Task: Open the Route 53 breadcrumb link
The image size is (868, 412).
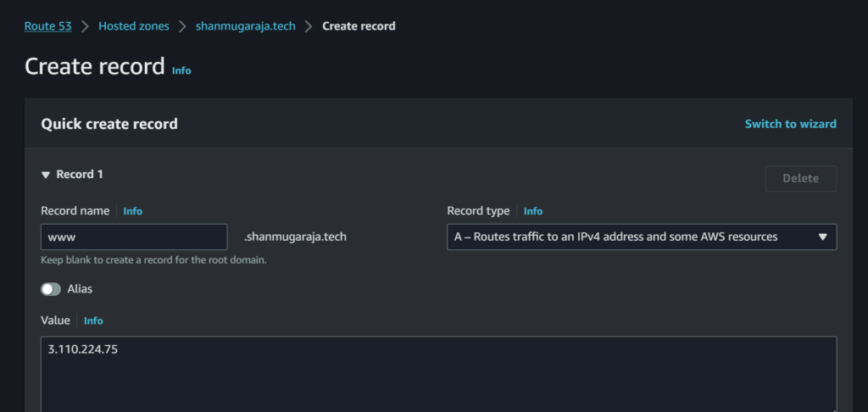Action: [x=47, y=26]
